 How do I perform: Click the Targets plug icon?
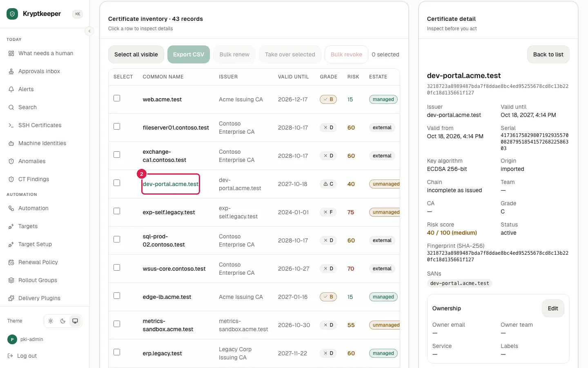(x=11, y=226)
